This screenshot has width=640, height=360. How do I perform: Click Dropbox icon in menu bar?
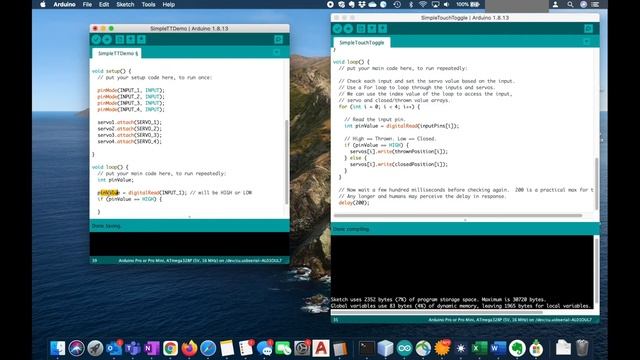pos(362,4)
